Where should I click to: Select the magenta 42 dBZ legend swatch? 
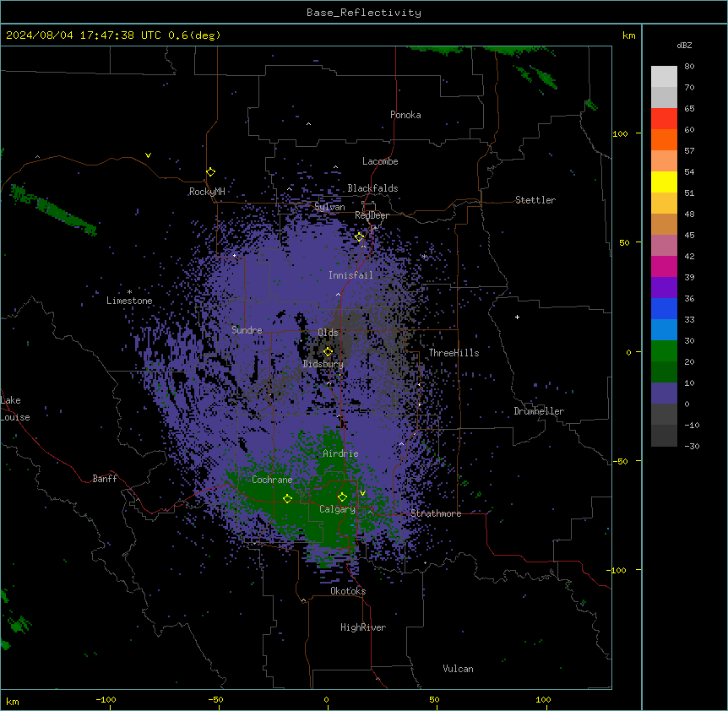(x=664, y=266)
